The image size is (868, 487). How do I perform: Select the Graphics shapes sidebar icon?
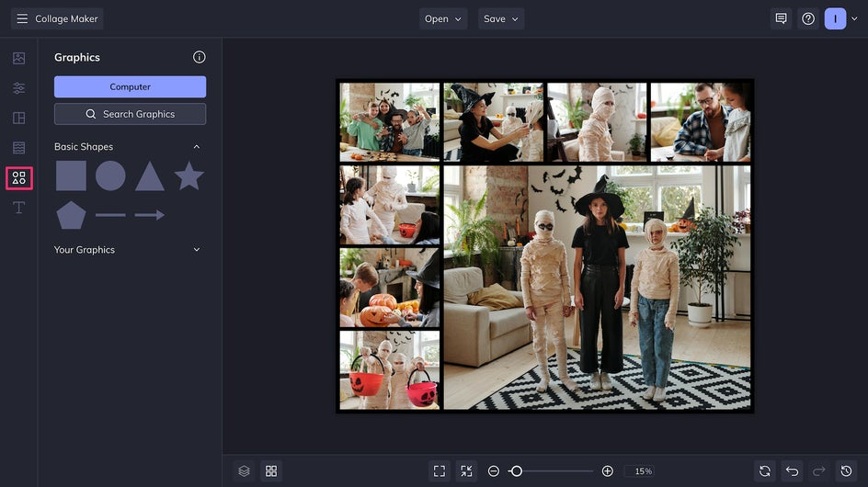18,178
